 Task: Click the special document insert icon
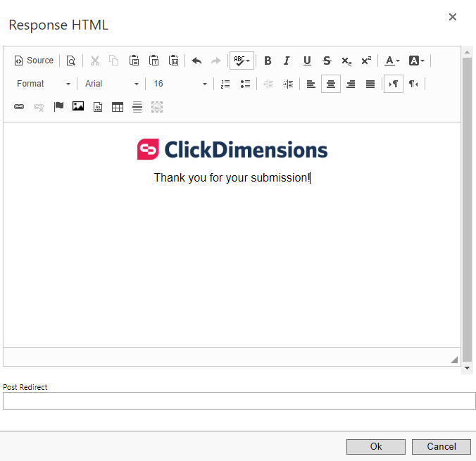click(x=98, y=107)
